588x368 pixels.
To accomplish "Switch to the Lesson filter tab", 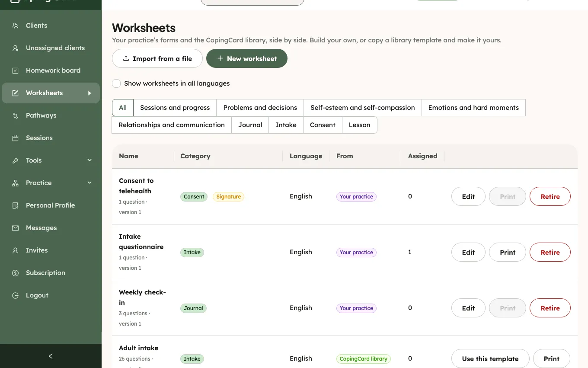I will pos(360,125).
